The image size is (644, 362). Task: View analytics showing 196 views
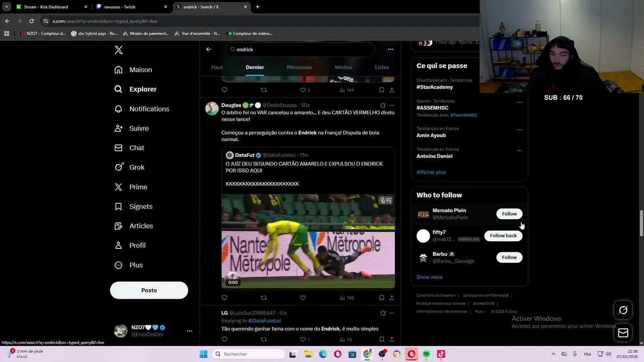pos(347,298)
